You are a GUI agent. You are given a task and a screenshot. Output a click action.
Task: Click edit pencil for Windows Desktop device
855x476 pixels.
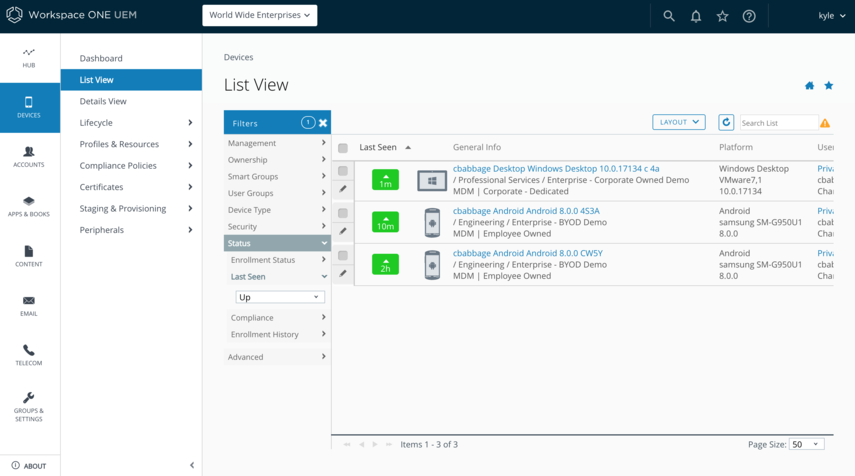point(343,189)
